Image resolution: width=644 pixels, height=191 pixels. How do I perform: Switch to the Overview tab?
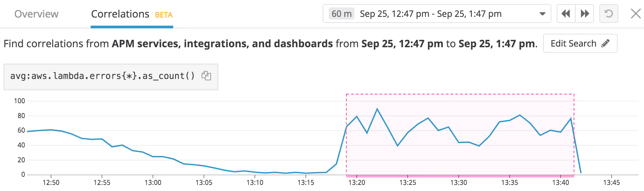coord(36,14)
